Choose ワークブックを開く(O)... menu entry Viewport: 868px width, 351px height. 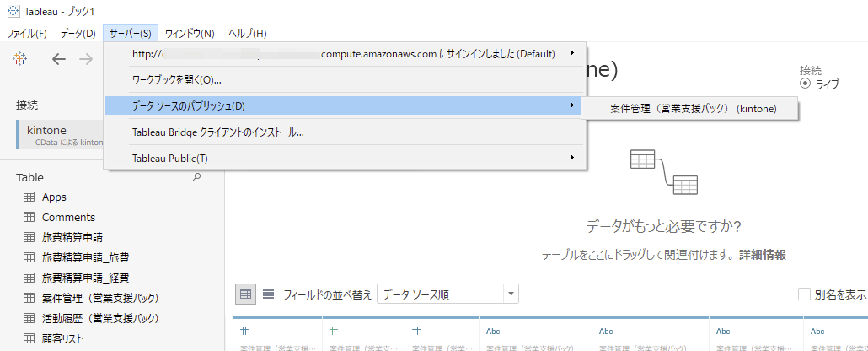pyautogui.click(x=345, y=80)
